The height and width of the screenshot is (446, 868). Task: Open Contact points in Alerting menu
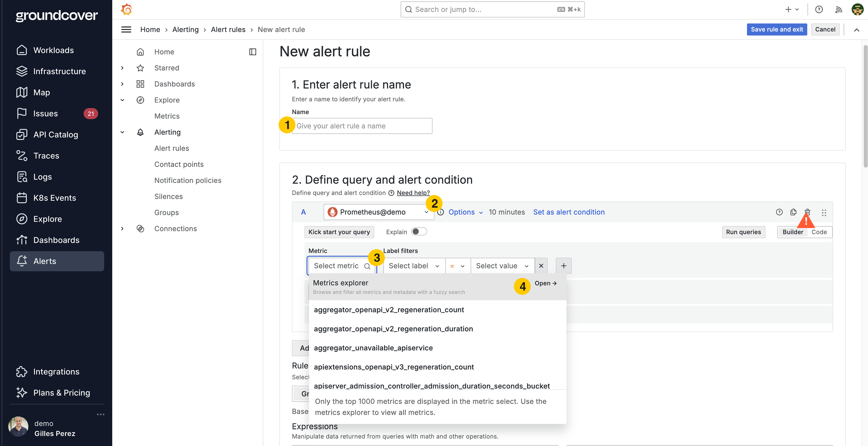(179, 164)
